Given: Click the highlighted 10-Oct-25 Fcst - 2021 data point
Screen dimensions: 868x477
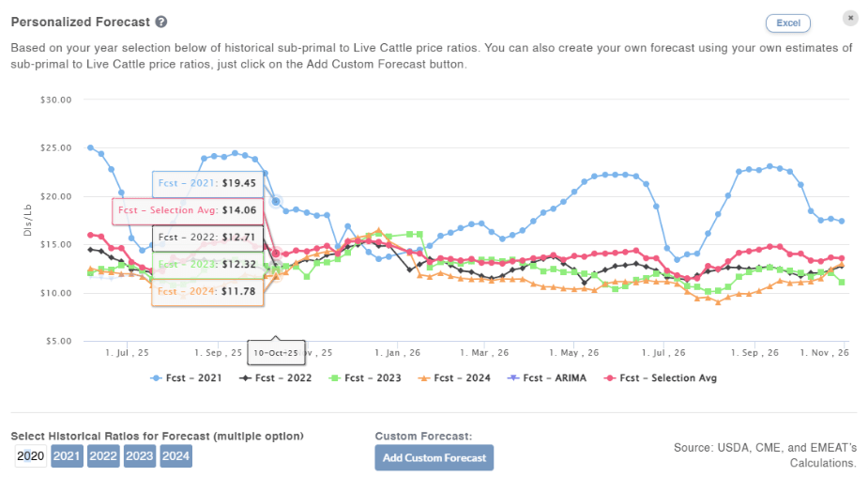Looking at the screenshot, I should pyautogui.click(x=276, y=201).
